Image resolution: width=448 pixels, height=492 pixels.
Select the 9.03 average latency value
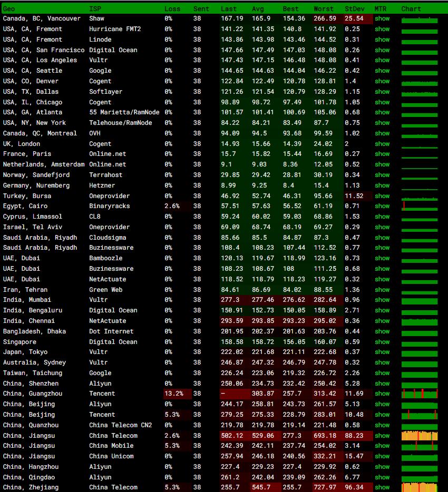click(x=259, y=164)
